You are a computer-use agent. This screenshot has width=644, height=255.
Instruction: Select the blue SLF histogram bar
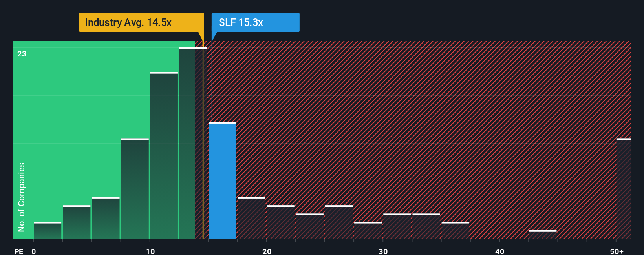[x=222, y=180]
